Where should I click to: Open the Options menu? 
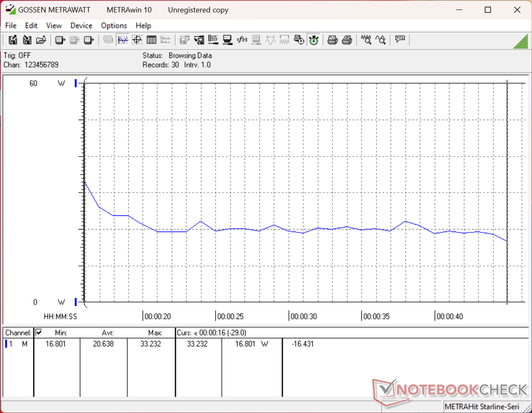click(114, 26)
